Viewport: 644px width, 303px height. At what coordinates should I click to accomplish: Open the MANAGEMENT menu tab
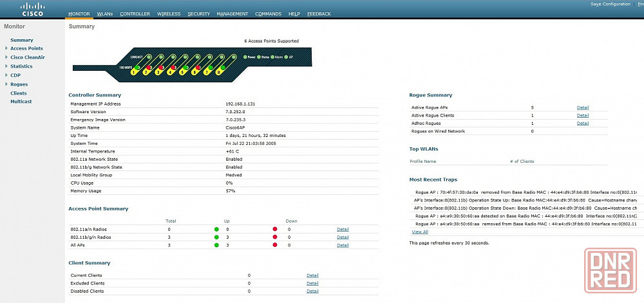pos(232,14)
